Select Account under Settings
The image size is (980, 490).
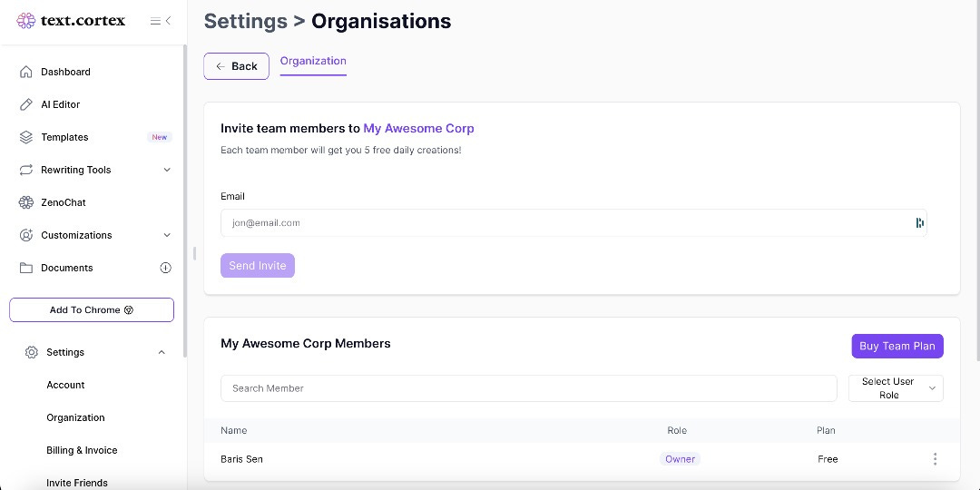tap(65, 385)
